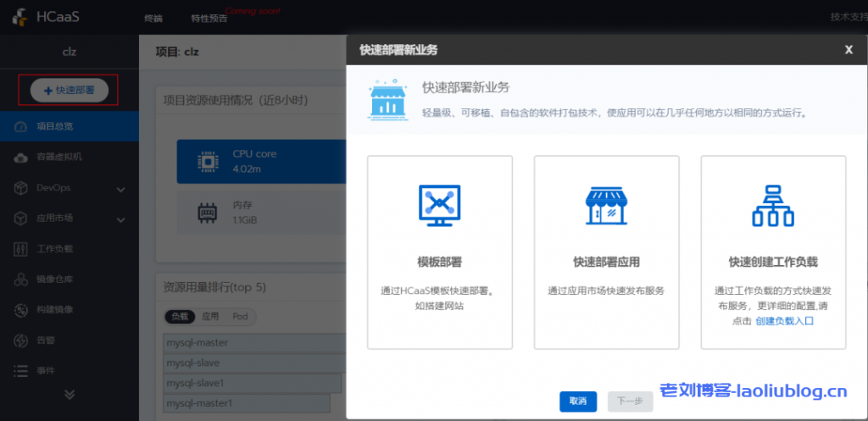Click the 构建镜像 sidebar icon
The width and height of the screenshot is (868, 421).
tap(21, 310)
